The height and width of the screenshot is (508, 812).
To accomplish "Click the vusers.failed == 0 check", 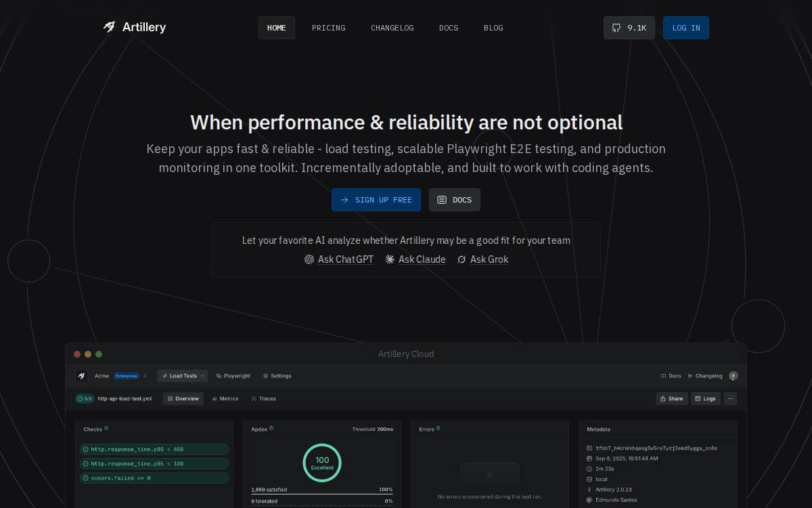I will (x=154, y=478).
